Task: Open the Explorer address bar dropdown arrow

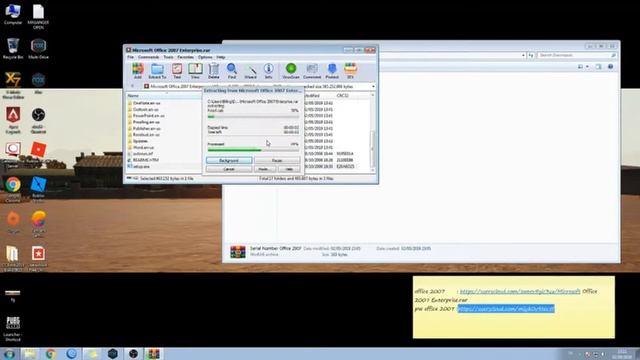Action: tap(523, 55)
